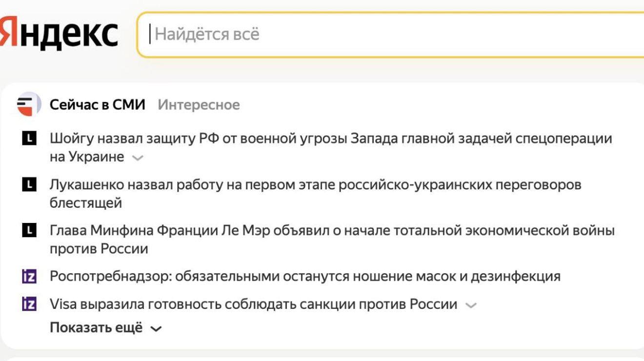Expand the Shoigu headline chevron
The image size is (644, 361).
click(138, 158)
